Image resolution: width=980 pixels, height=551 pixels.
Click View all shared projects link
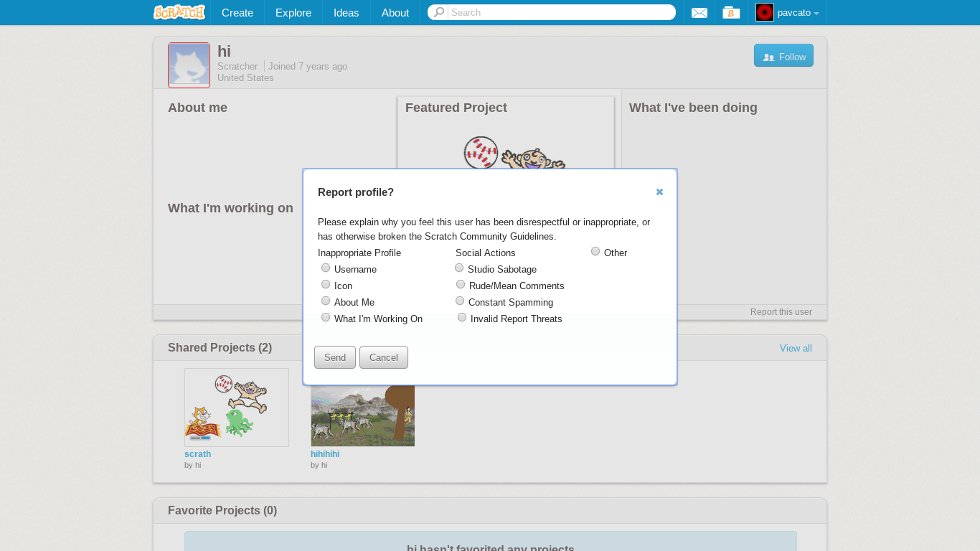coord(796,349)
